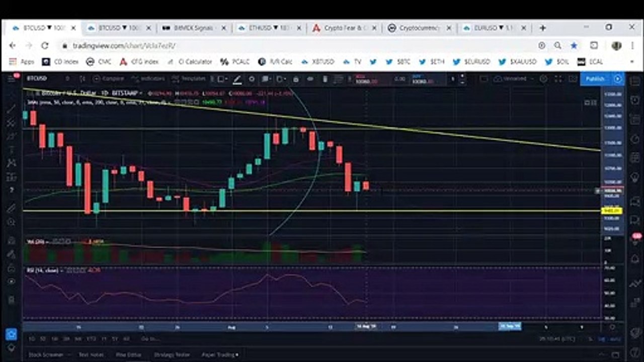
Task: Open the Unnamed chart layout dropdown
Action: tap(514, 79)
